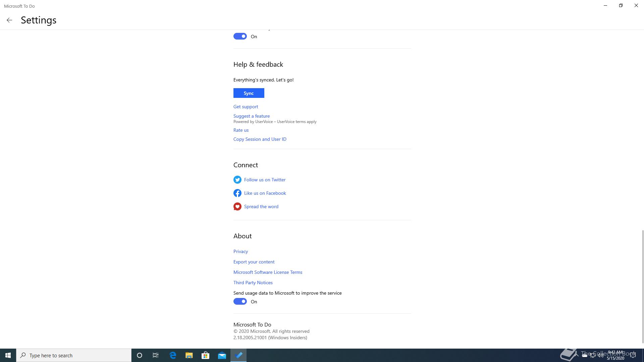Open File Explorer from the taskbar
The height and width of the screenshot is (362, 644).
click(x=189, y=355)
